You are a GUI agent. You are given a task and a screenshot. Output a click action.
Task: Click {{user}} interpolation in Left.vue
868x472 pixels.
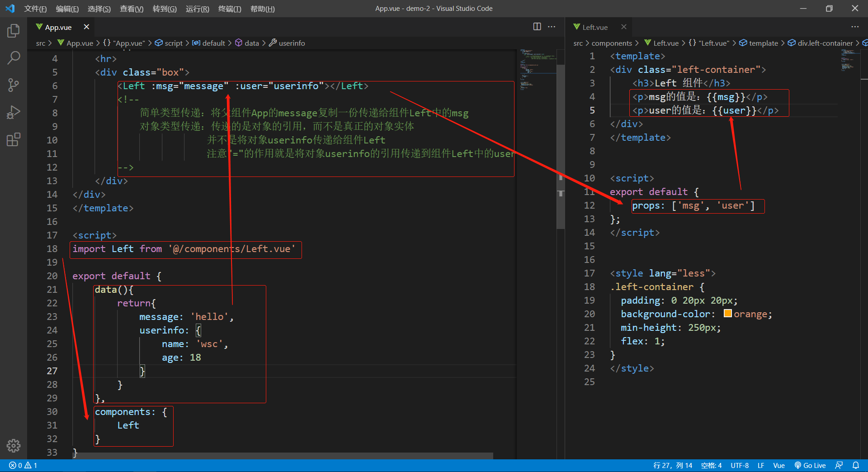pos(734,110)
